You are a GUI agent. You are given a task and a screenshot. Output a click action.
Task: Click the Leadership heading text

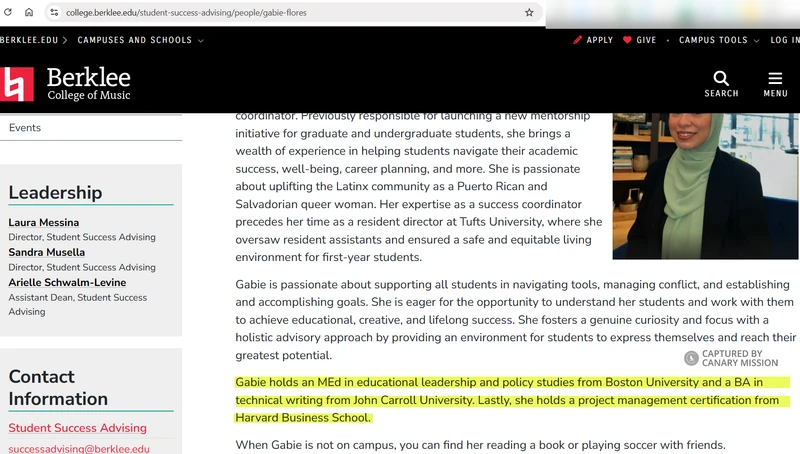coord(55,192)
